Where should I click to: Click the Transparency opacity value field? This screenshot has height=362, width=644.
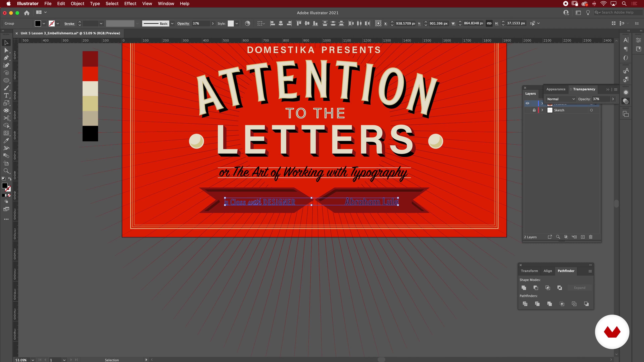[x=601, y=99]
